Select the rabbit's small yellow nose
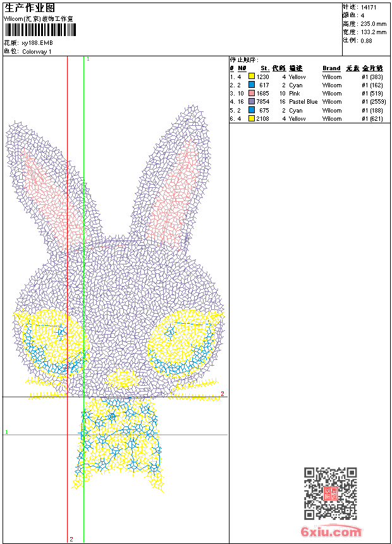 (123, 379)
